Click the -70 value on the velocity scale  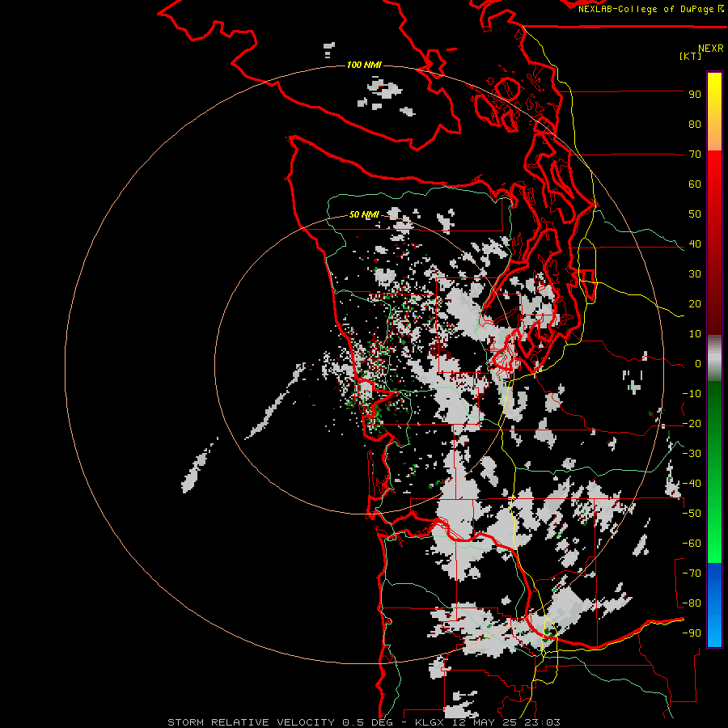click(692, 574)
